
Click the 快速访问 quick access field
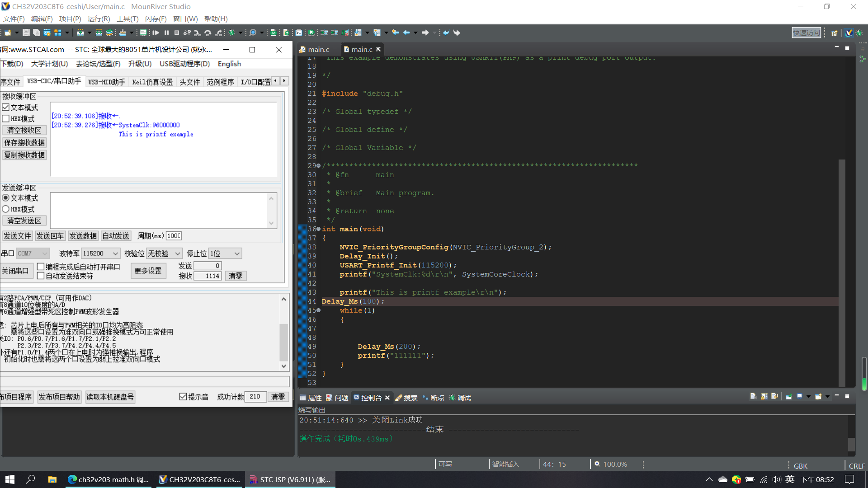[x=806, y=33]
